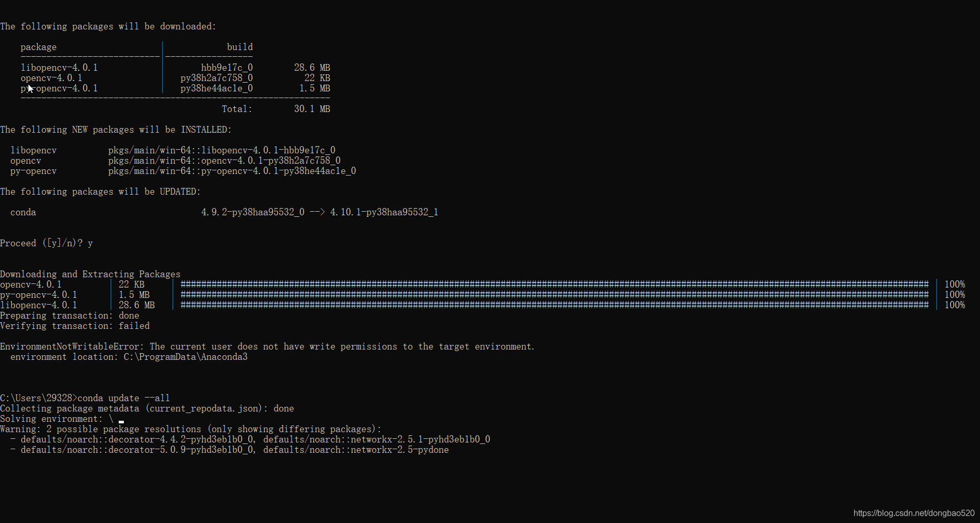Click 100% on libopencv-4.0.1 progress row

click(955, 305)
